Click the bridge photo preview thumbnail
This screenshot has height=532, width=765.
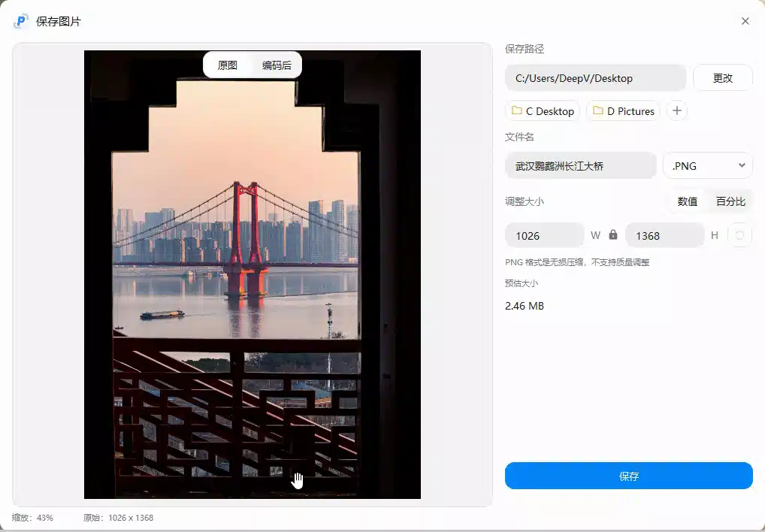pyautogui.click(x=253, y=274)
